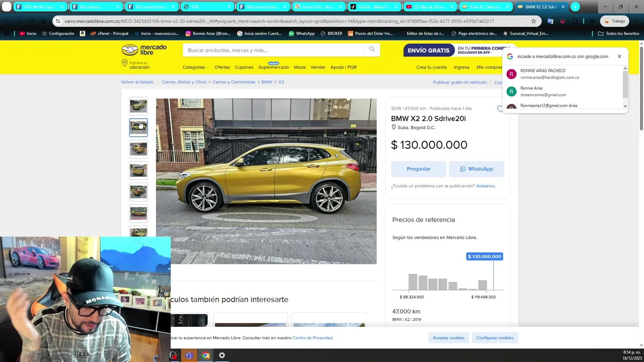Click the Mercado Libre logo

pyautogui.click(x=144, y=50)
